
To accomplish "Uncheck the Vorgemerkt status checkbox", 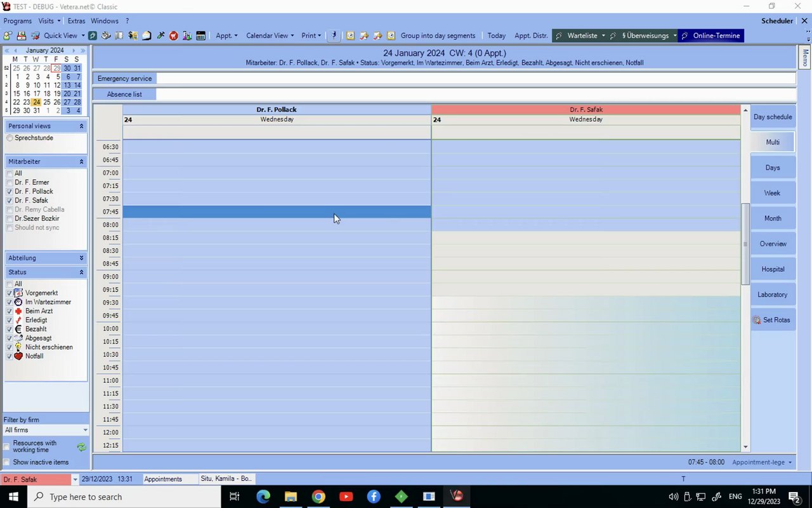I will [x=10, y=293].
